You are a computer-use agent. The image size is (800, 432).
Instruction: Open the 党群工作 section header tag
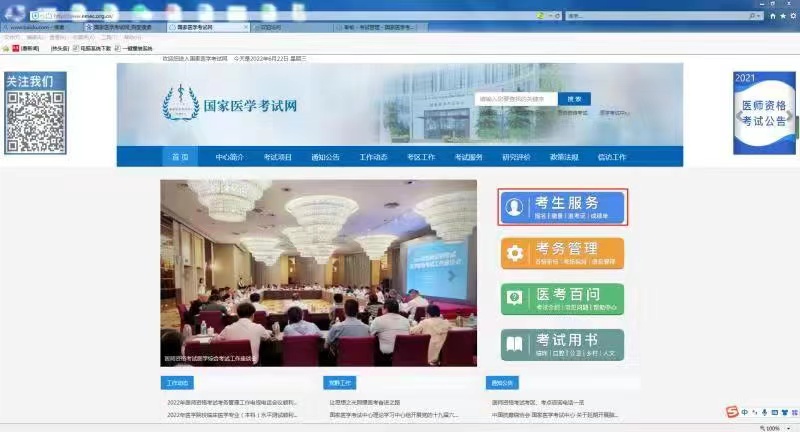coord(339,383)
